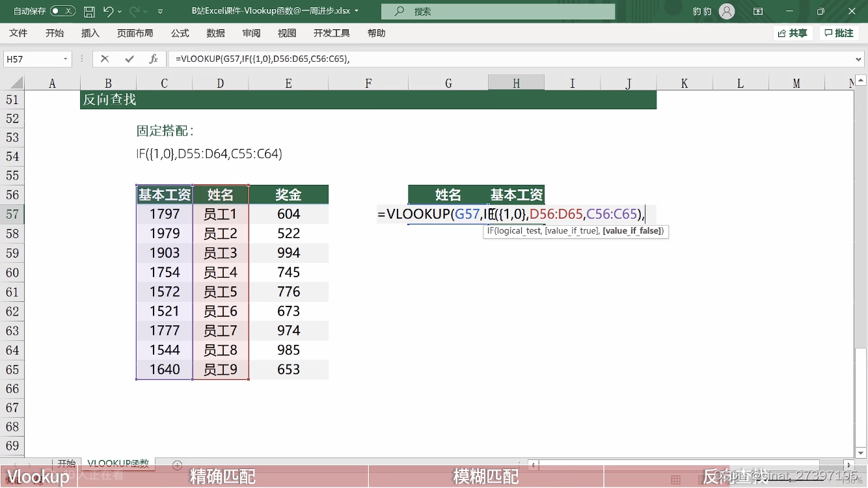Click the Name Box showing H57
This screenshot has width=868, height=488.
pyautogui.click(x=33, y=59)
